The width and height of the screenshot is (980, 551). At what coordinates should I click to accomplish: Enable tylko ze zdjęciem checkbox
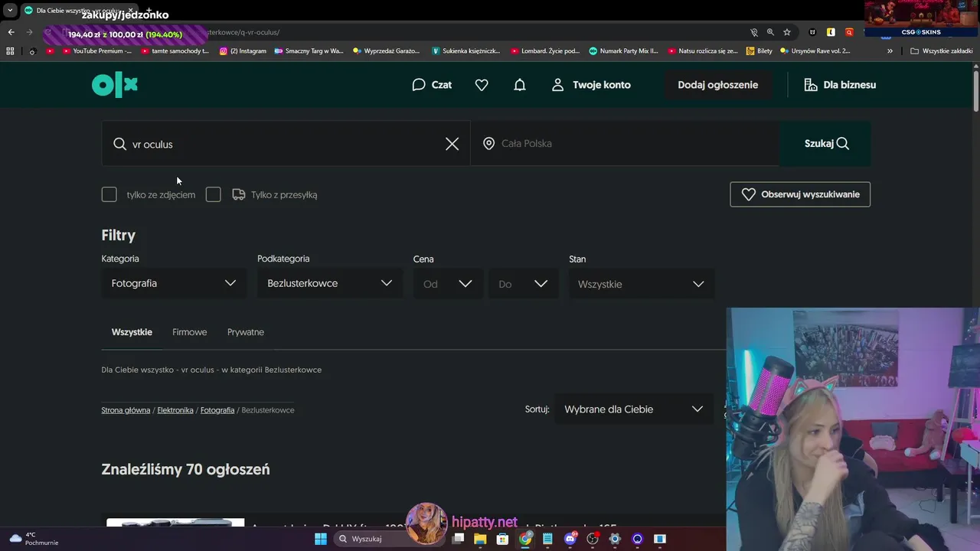click(x=109, y=194)
